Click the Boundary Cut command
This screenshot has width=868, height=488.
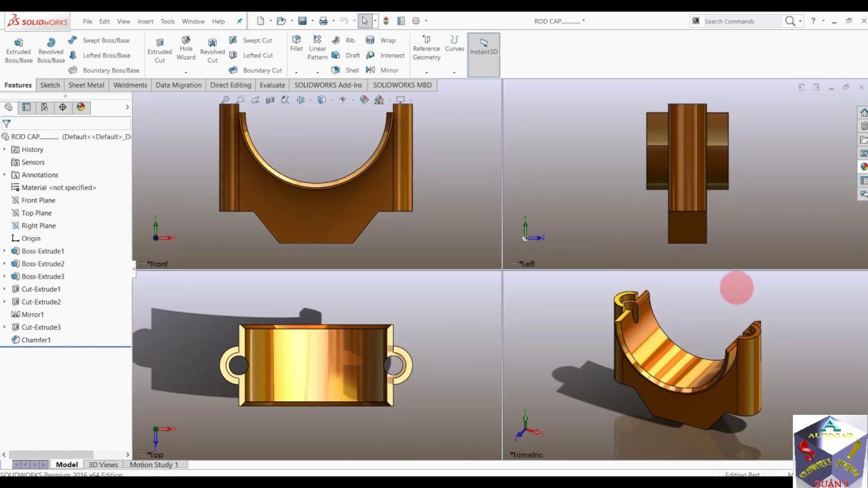255,70
